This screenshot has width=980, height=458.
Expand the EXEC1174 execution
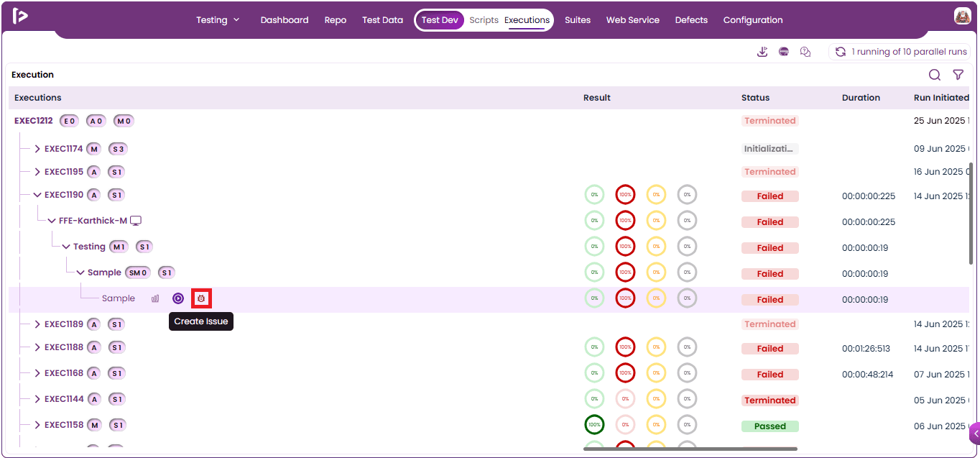click(37, 149)
